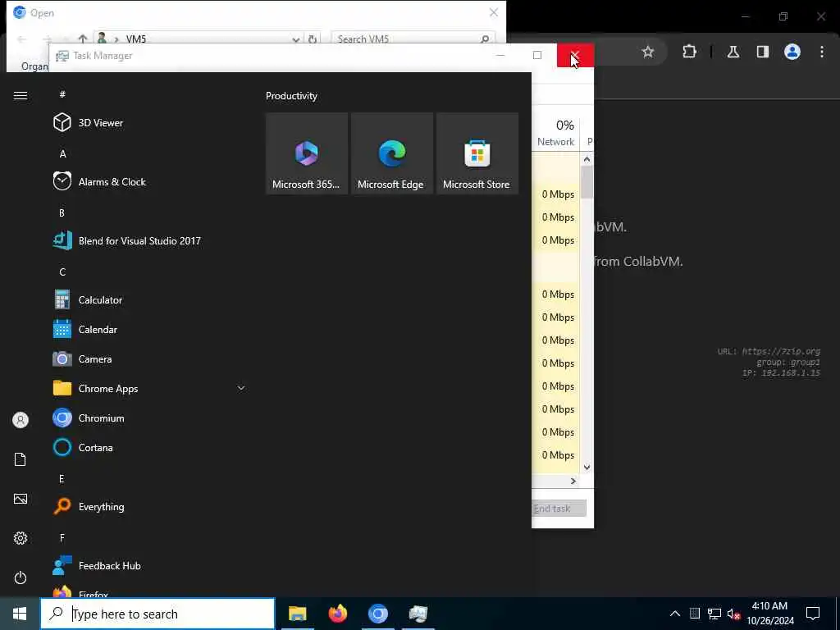Open user account icon in Start sidebar
840x630 pixels.
click(x=21, y=420)
